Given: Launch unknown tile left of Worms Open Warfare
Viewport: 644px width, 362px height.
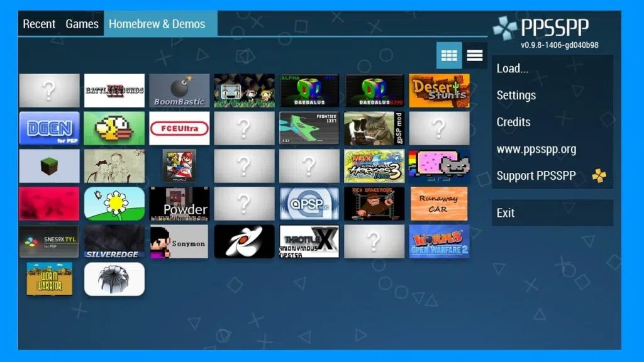Looking at the screenshot, I should point(374,242).
